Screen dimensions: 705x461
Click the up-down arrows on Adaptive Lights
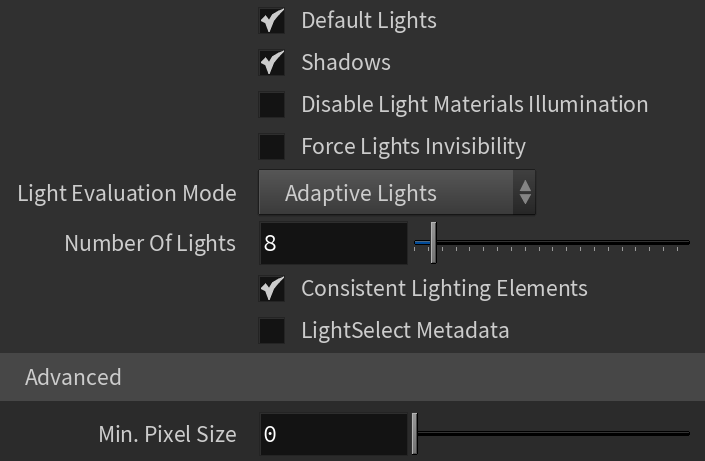(525, 193)
